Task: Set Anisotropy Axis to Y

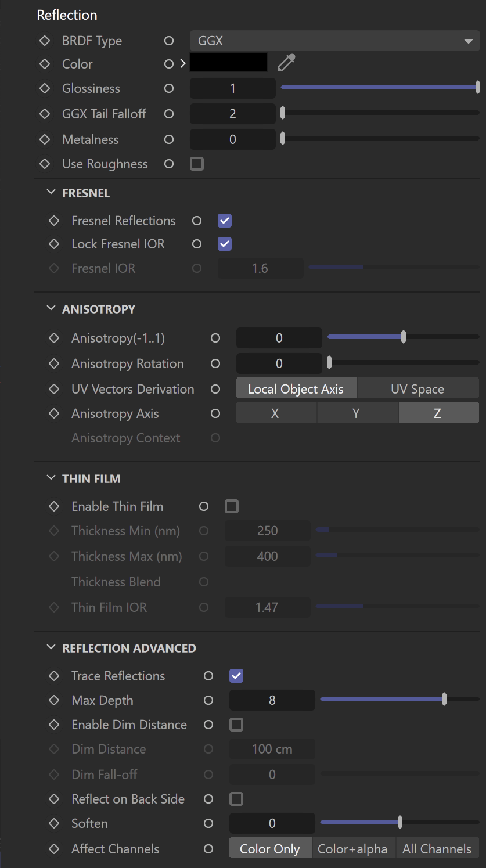Action: pos(357,413)
